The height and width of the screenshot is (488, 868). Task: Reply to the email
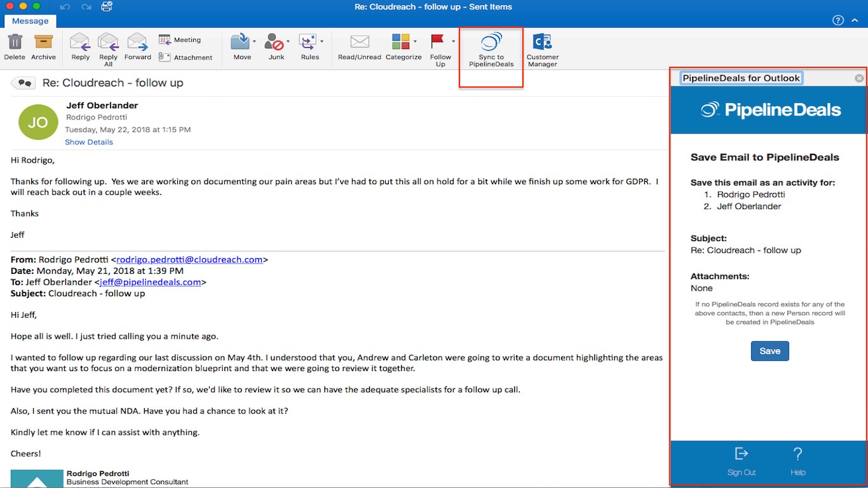click(x=80, y=47)
